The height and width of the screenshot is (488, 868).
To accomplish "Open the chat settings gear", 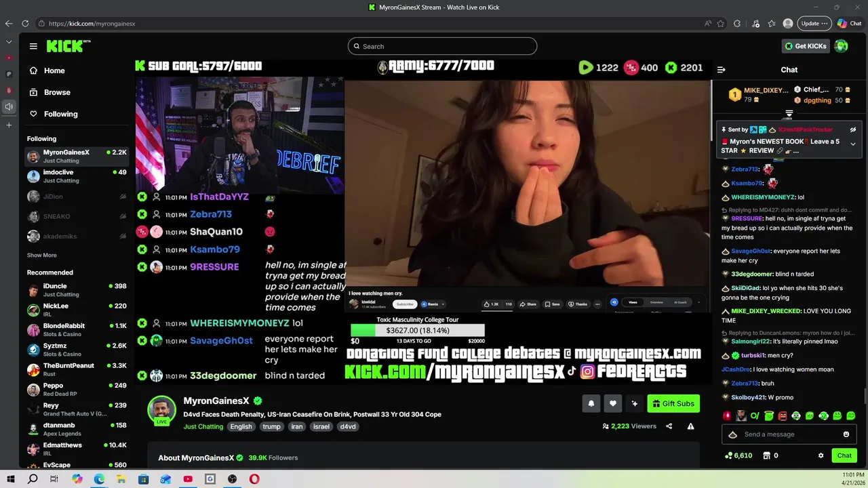I will [x=821, y=455].
